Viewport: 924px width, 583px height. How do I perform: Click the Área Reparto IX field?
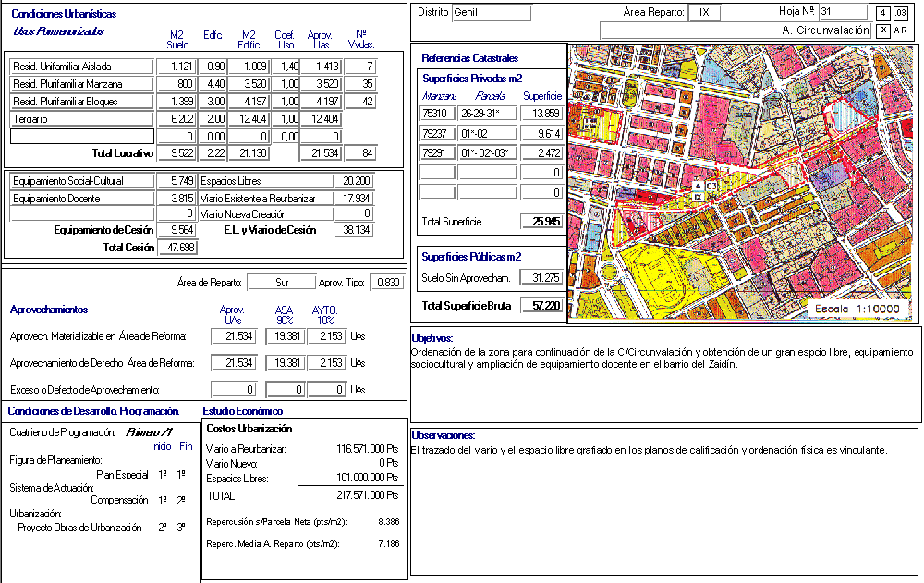click(x=704, y=13)
